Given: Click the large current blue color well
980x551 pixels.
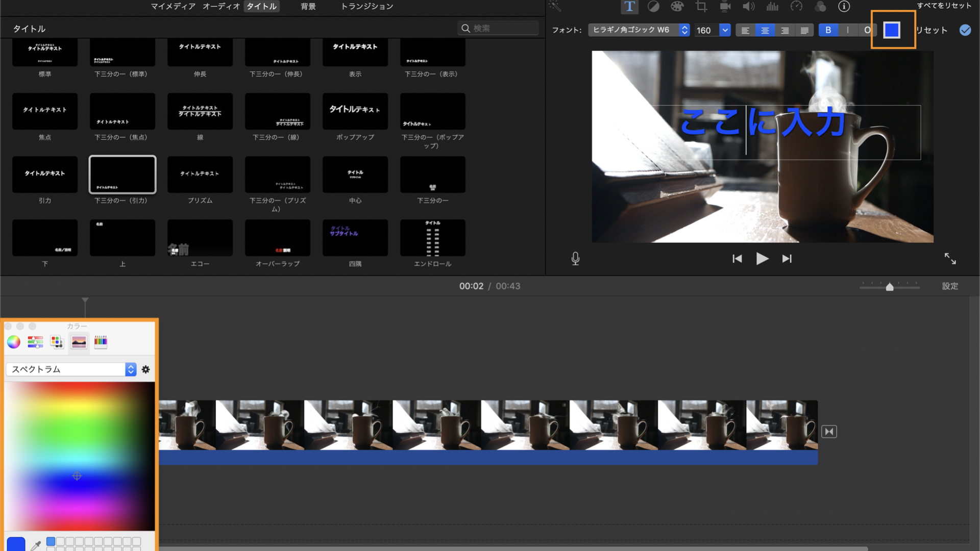Looking at the screenshot, I should (x=16, y=544).
